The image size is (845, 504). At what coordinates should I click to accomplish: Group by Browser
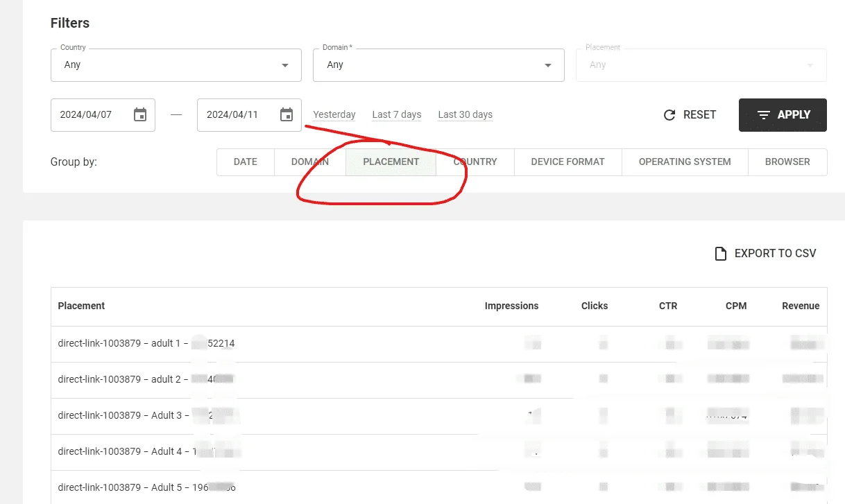(787, 162)
